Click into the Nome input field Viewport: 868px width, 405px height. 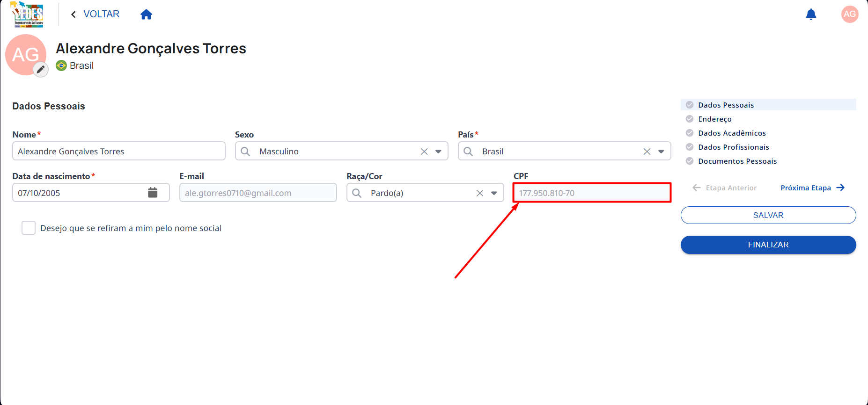tap(119, 151)
